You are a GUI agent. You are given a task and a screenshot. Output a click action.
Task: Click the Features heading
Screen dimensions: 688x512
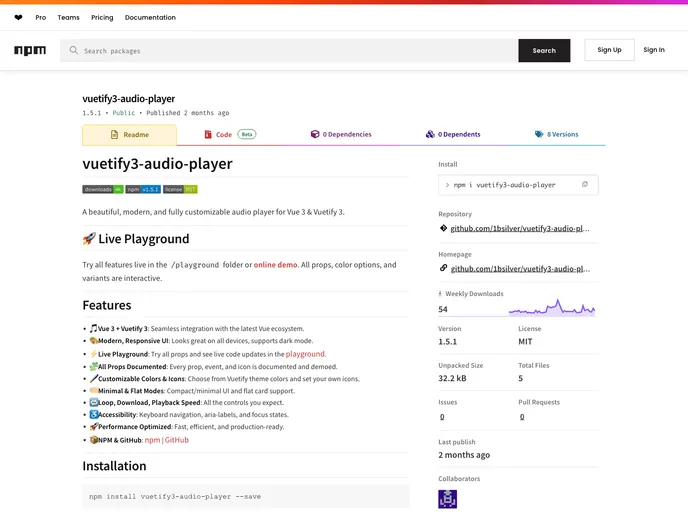tap(107, 305)
